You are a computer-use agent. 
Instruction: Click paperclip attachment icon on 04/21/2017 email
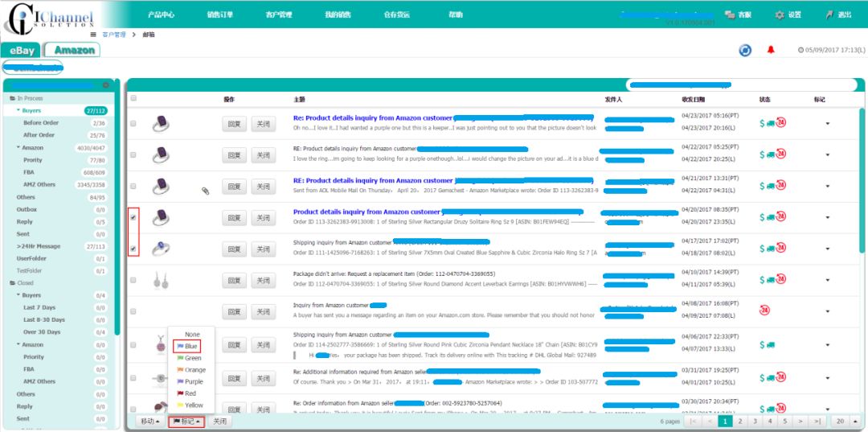[205, 191]
